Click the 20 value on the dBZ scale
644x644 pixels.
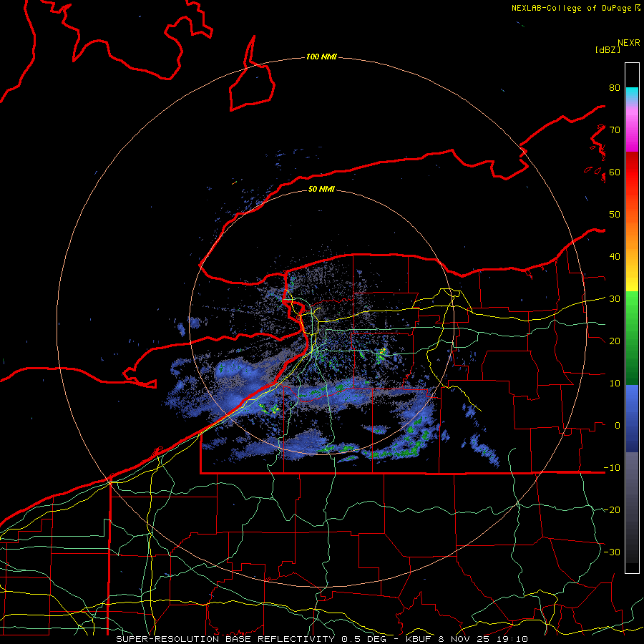[615, 341]
